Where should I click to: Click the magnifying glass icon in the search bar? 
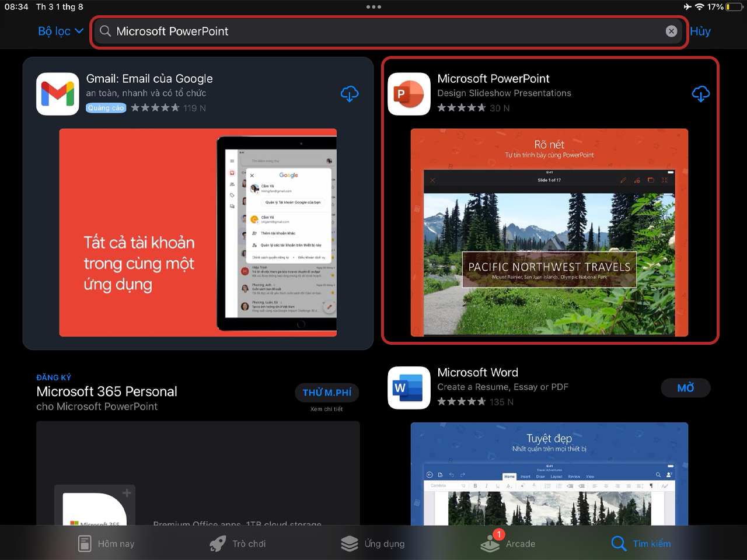pos(105,32)
